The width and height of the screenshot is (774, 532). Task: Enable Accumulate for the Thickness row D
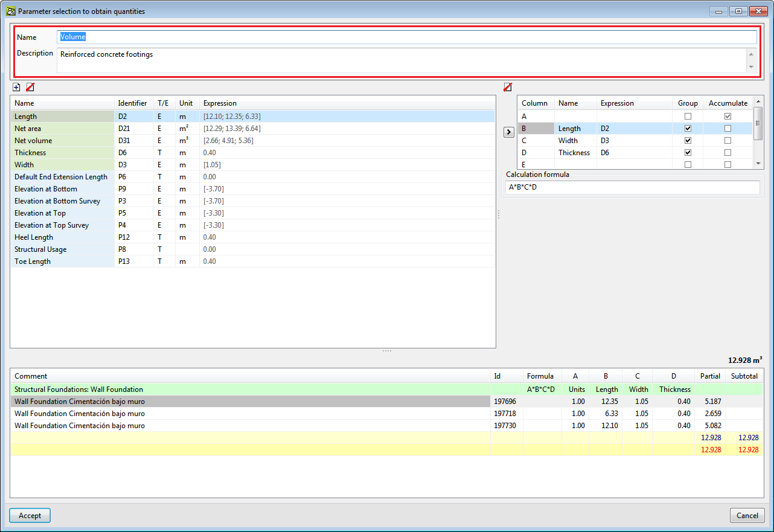[728, 153]
